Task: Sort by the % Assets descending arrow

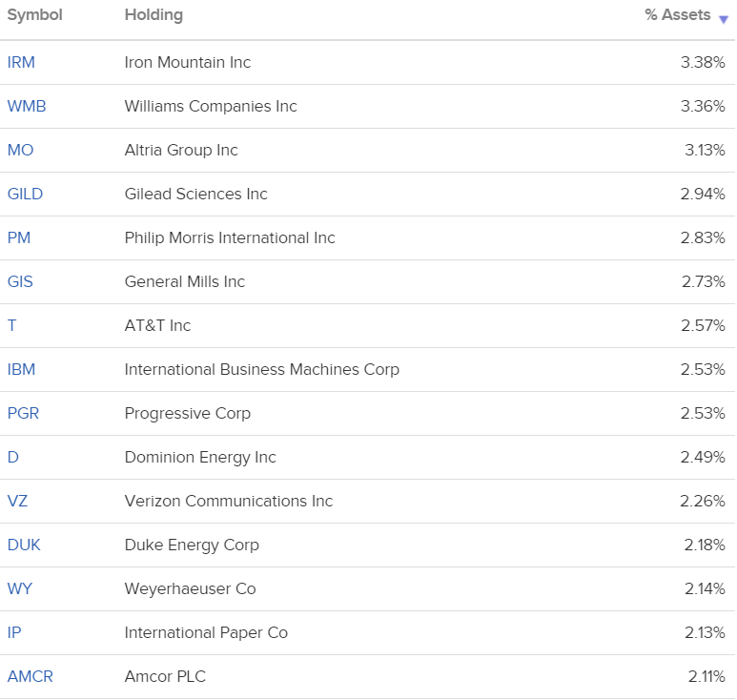Action: [724, 19]
